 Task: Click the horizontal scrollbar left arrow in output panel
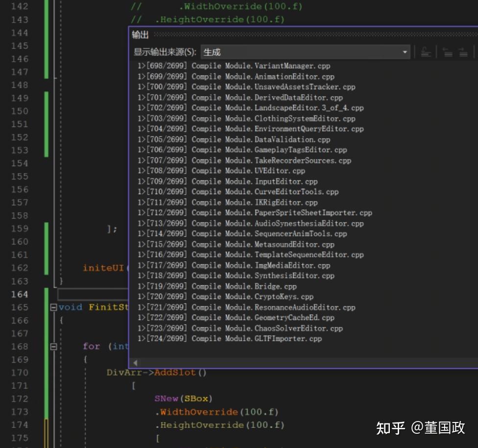(135, 363)
